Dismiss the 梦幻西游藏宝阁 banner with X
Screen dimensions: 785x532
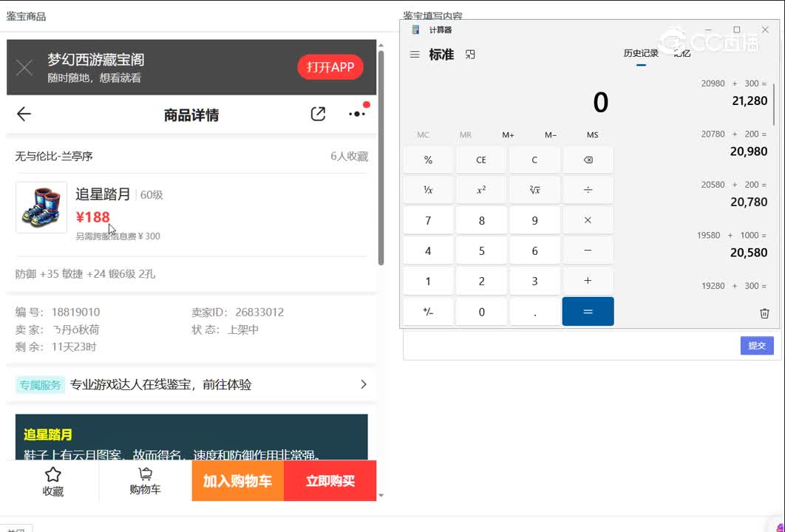(24, 67)
